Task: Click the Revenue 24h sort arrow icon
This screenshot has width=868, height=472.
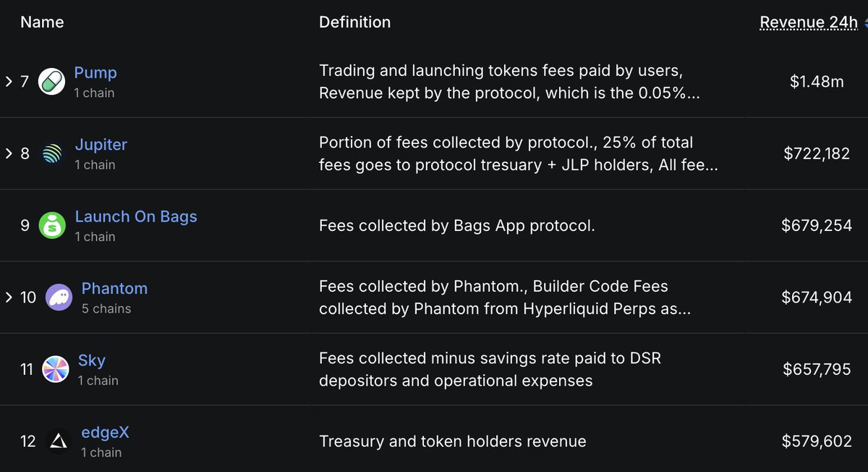Action: tap(865, 22)
